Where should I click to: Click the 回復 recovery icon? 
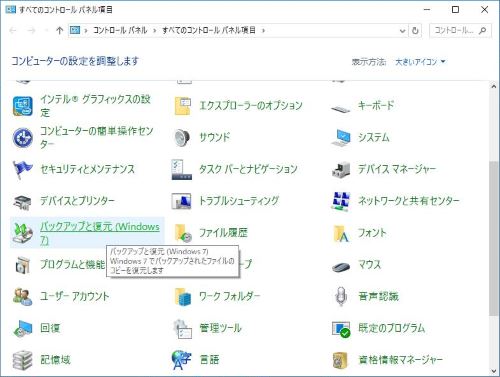point(23,328)
